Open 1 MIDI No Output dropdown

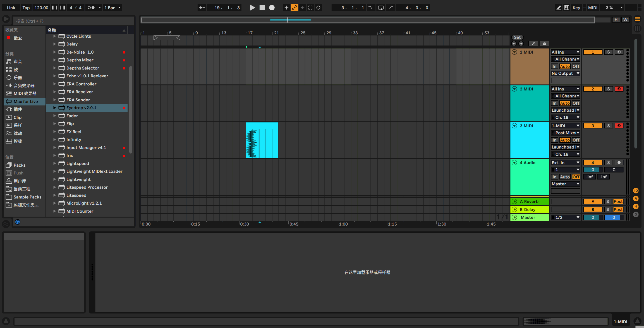pyautogui.click(x=565, y=73)
